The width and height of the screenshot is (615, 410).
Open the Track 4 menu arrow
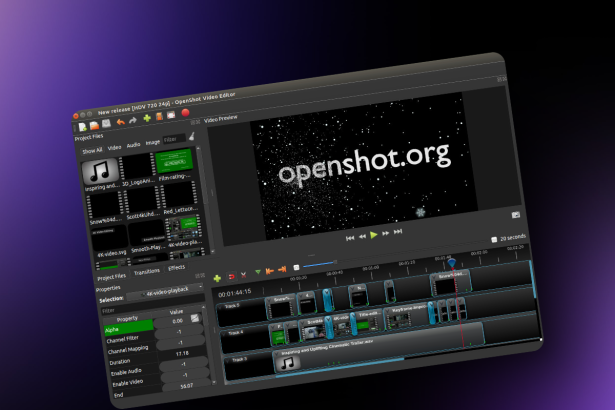[224, 335]
